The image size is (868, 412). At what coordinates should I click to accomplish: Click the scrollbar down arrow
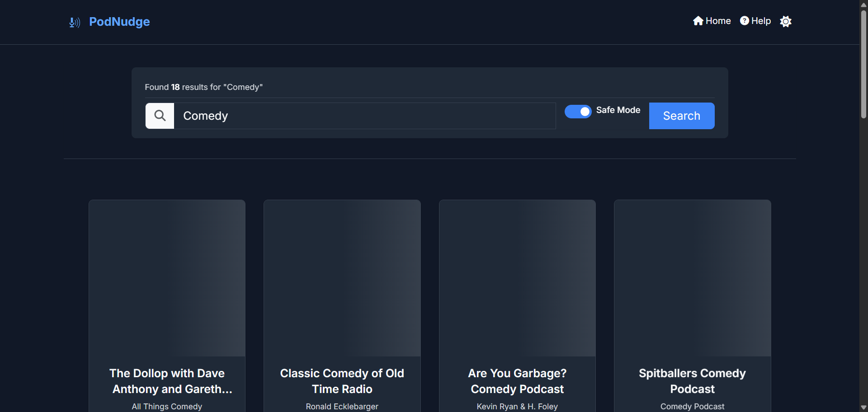click(863, 407)
